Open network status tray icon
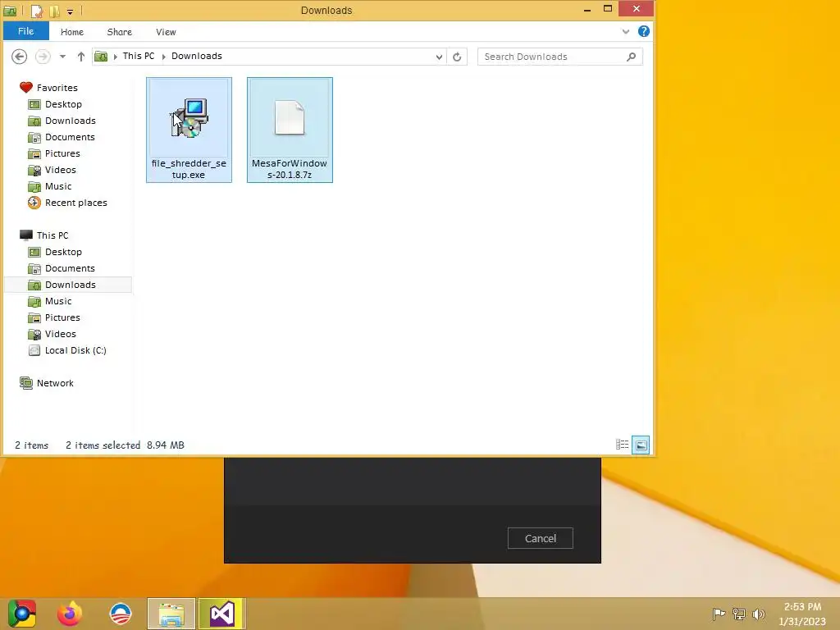This screenshot has width=840, height=630. tap(739, 614)
